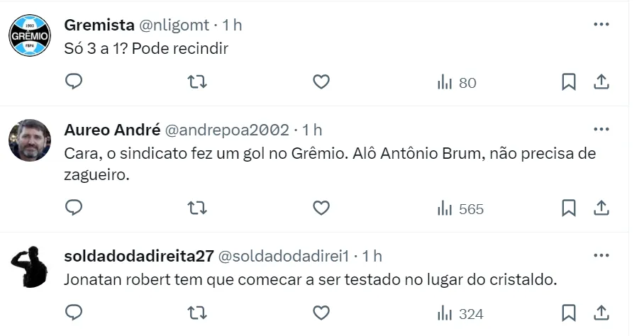View analytics showing 565 views
This screenshot has height=336, width=644.
pos(460,208)
